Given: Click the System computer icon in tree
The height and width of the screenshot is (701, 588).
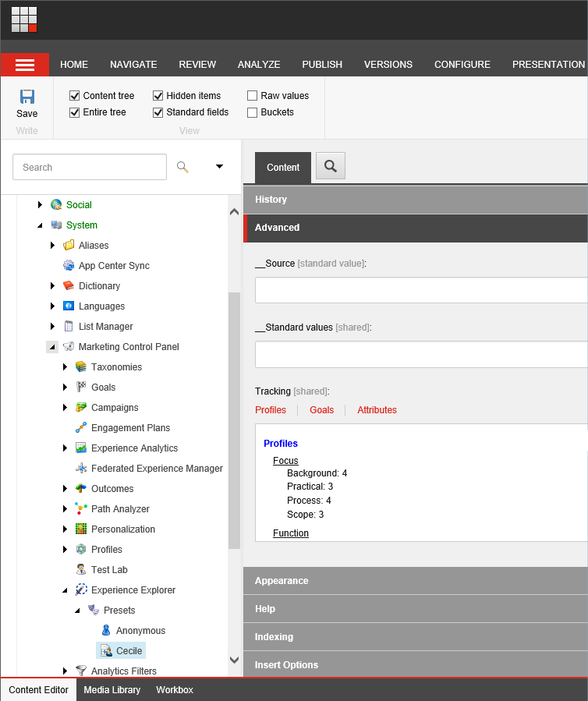Looking at the screenshot, I should tap(56, 225).
